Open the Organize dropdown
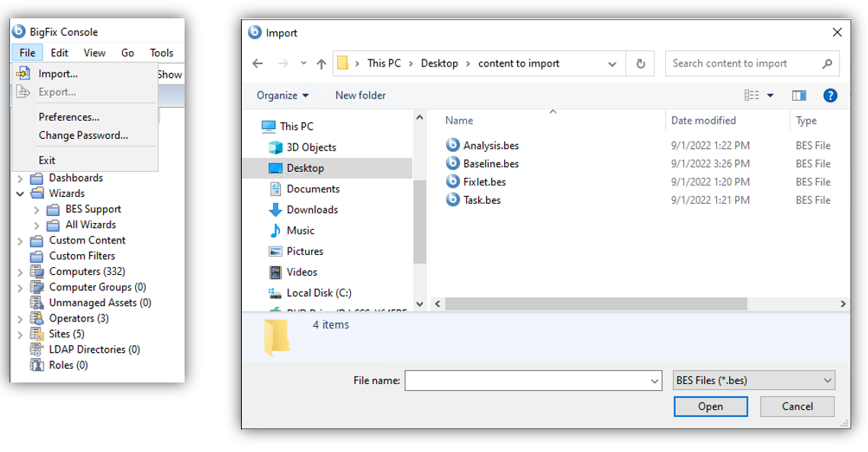This screenshot has height=452, width=868. tap(282, 95)
